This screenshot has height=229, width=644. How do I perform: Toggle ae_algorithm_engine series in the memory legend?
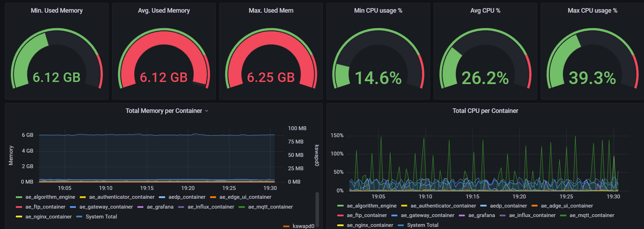[x=50, y=197]
